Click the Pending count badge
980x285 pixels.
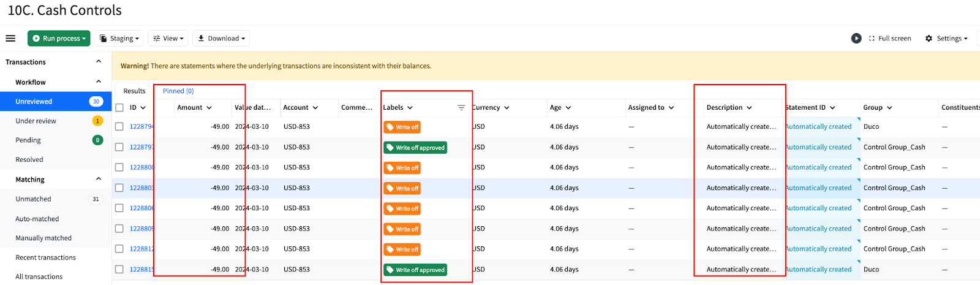(x=97, y=140)
